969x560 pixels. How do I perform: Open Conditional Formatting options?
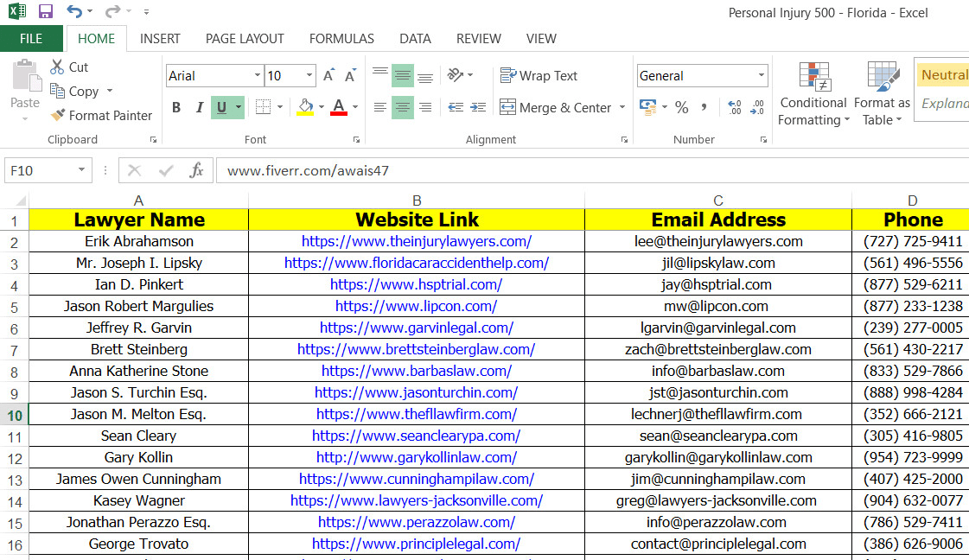[x=813, y=92]
